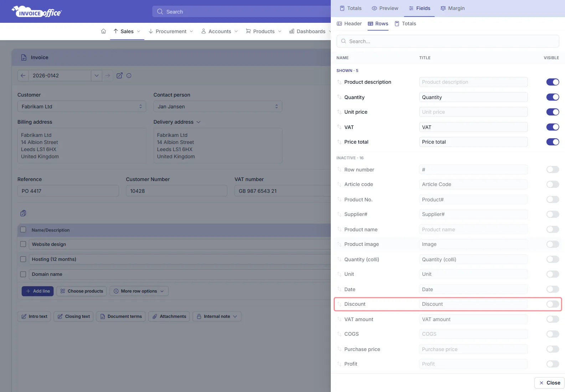This screenshot has height=392, width=565.
Task: Disable the Product description visibility toggle
Action: (x=553, y=82)
